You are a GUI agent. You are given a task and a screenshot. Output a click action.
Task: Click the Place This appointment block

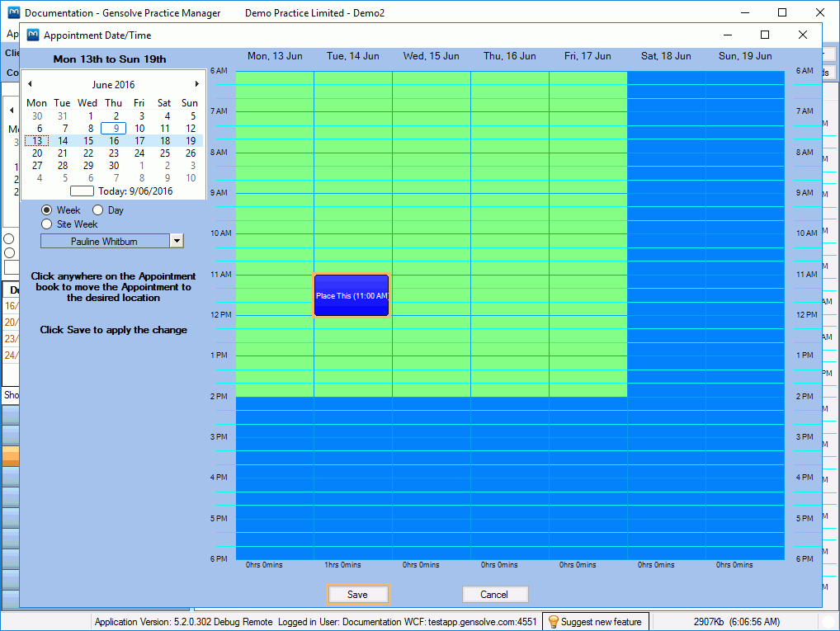click(x=352, y=295)
